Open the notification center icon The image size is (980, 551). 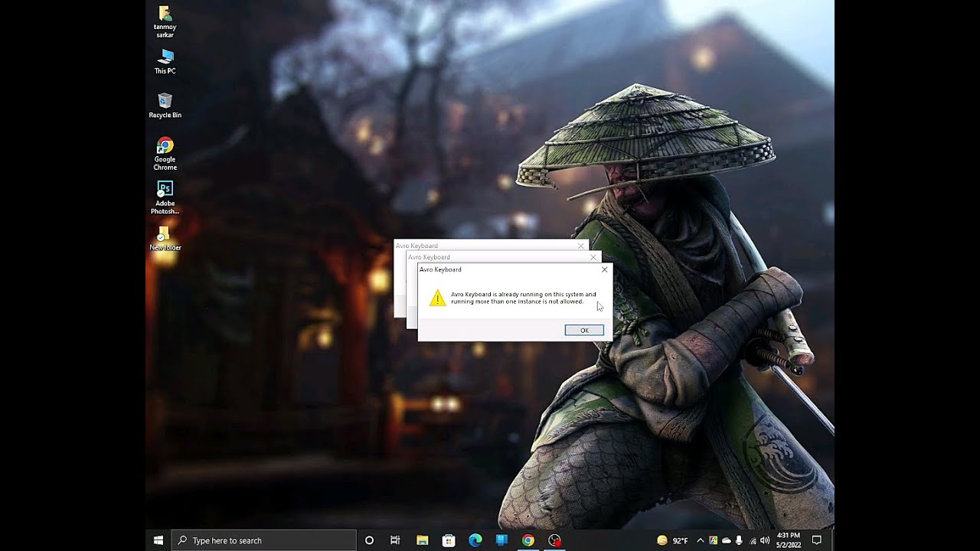pos(817,540)
